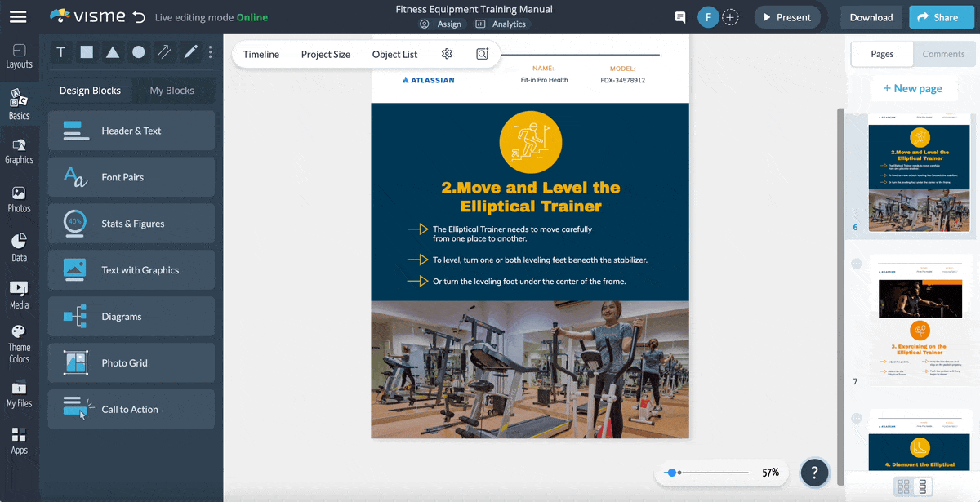The height and width of the screenshot is (502, 980).
Task: Open the Object List tab
Action: 394,54
